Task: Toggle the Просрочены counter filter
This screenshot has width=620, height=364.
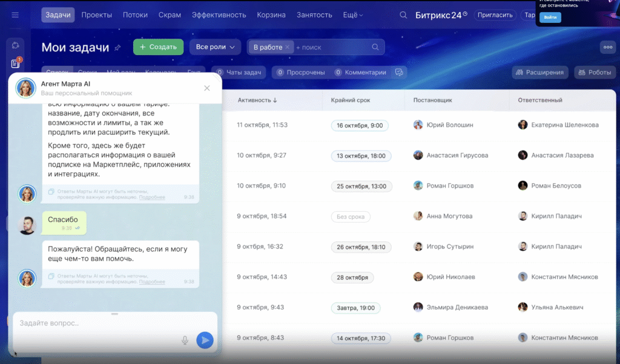Action: 301,73
